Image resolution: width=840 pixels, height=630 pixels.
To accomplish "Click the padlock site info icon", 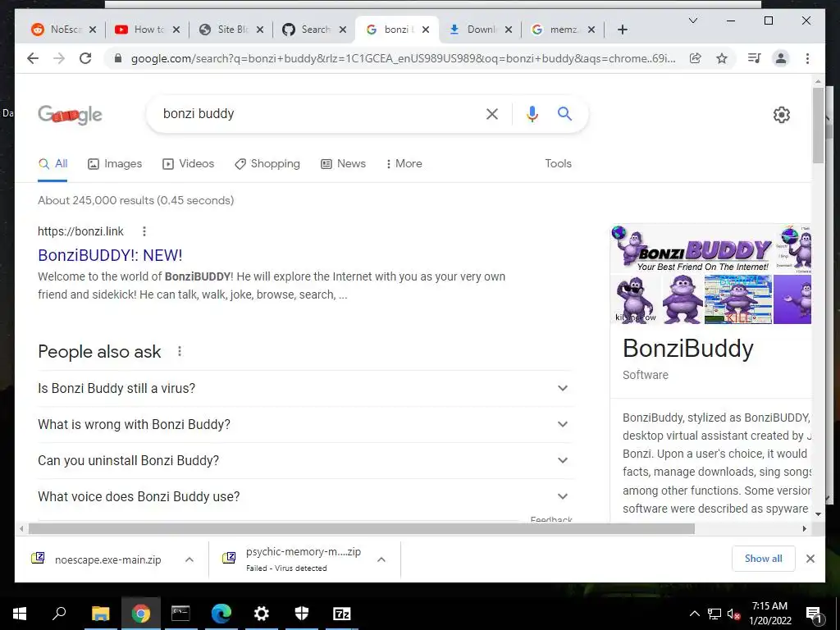I will [x=118, y=58].
